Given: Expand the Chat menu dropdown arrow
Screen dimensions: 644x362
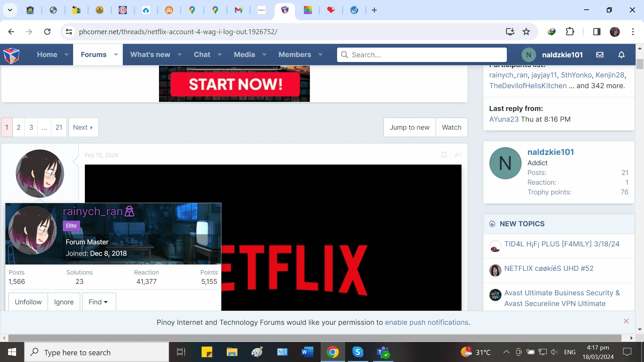Looking at the screenshot, I should coord(220,55).
